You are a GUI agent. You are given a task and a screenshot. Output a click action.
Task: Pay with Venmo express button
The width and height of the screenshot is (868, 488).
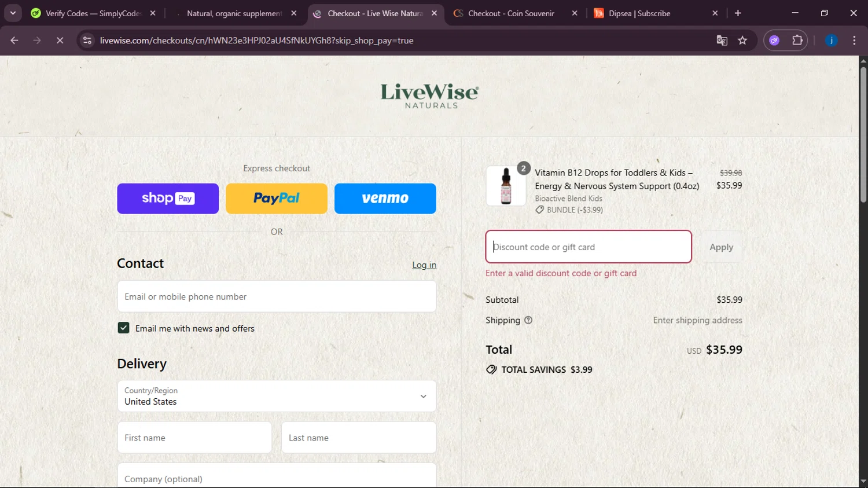(385, 199)
